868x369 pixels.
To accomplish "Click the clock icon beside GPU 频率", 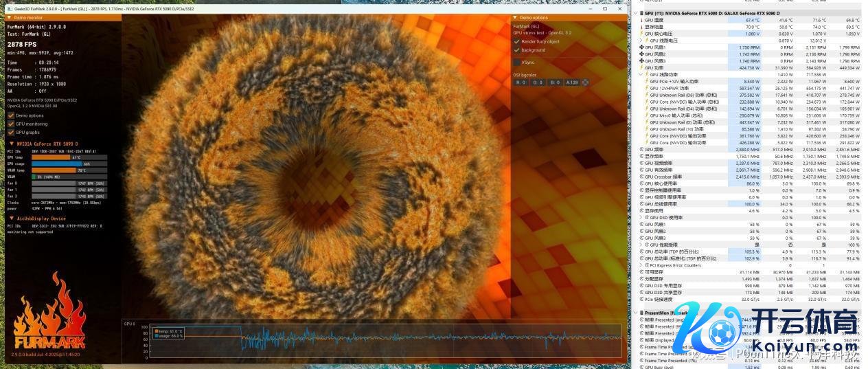I will point(641,149).
